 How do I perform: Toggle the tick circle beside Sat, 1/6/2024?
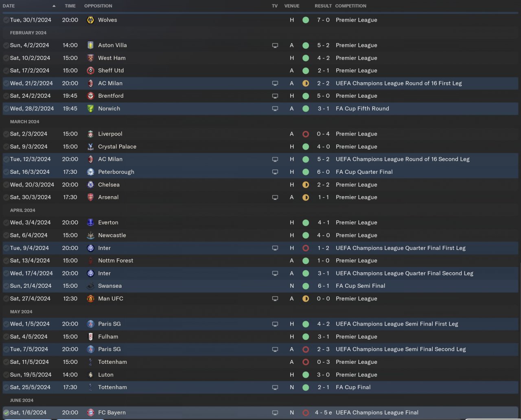coord(6,413)
